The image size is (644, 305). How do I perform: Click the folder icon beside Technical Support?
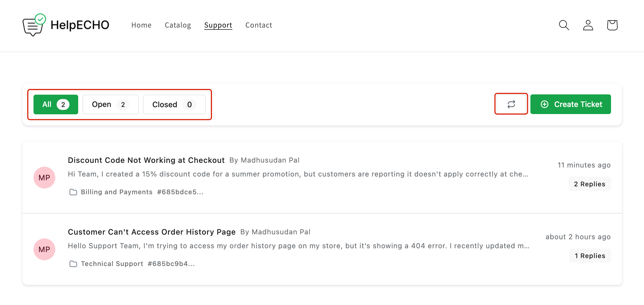click(73, 264)
